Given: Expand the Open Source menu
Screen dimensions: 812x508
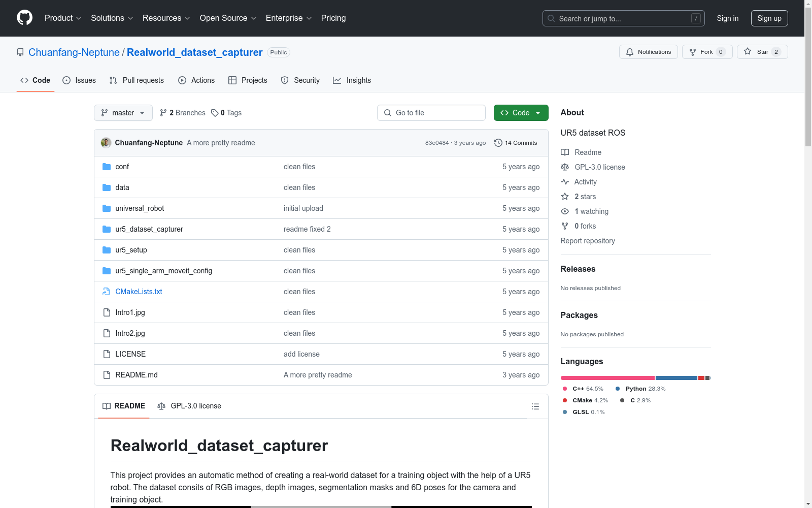Looking at the screenshot, I should [228, 18].
